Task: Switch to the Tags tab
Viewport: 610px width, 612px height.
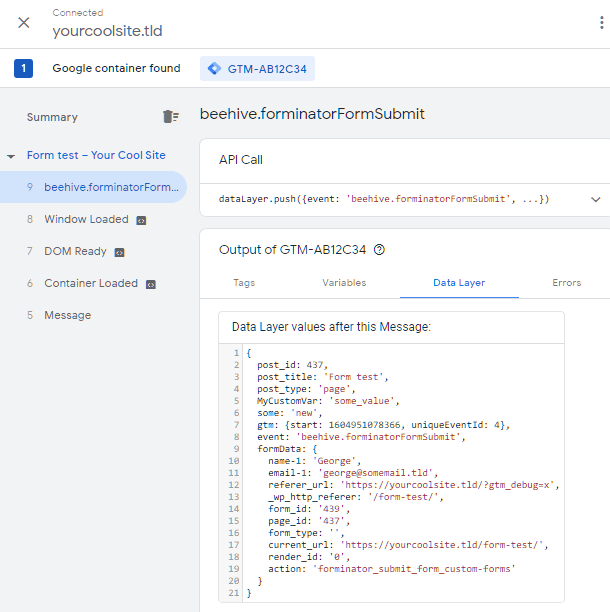Action: click(x=244, y=283)
